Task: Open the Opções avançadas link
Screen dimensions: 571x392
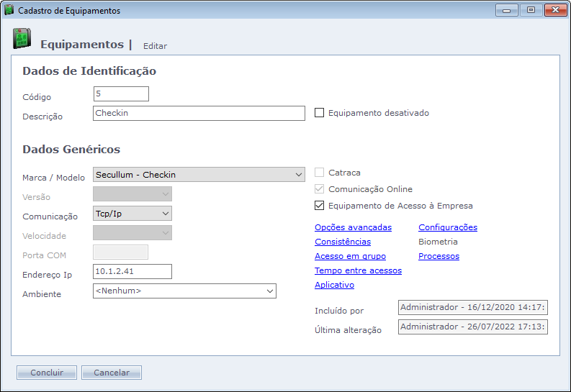Action: pyautogui.click(x=353, y=227)
